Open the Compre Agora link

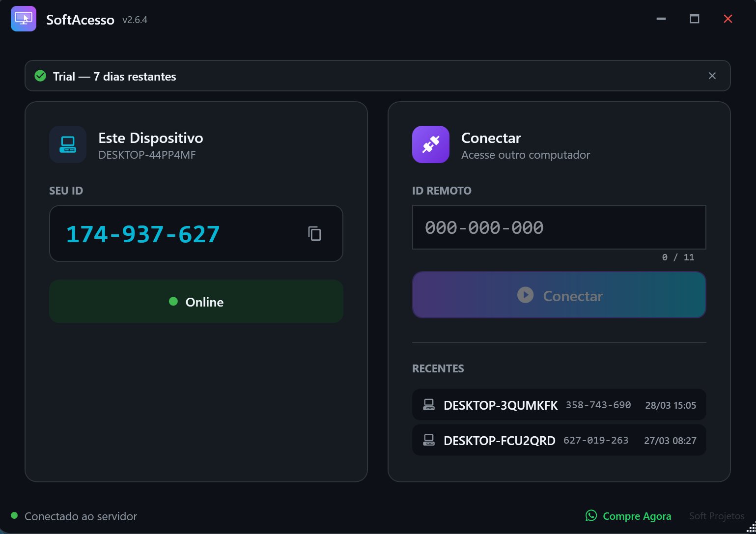[x=637, y=516]
